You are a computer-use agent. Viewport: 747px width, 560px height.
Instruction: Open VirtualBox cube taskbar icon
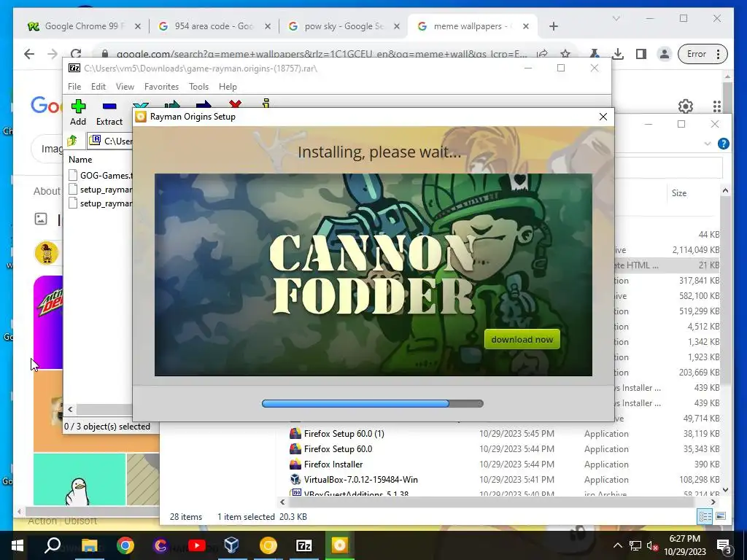coord(231,545)
